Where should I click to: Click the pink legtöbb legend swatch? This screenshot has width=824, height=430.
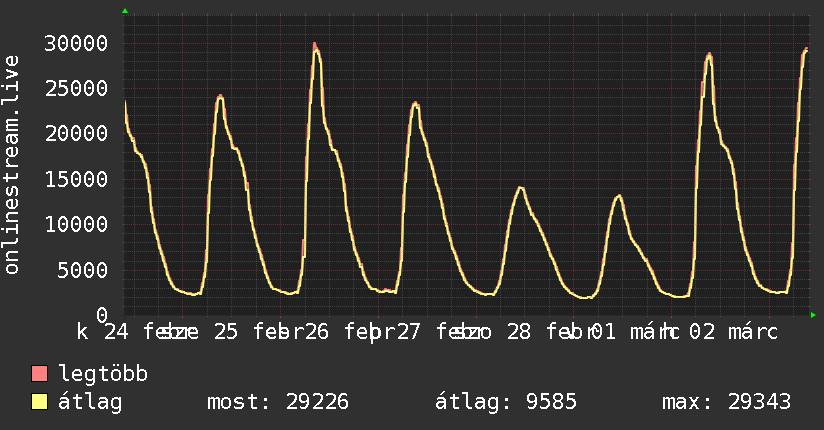(39, 374)
